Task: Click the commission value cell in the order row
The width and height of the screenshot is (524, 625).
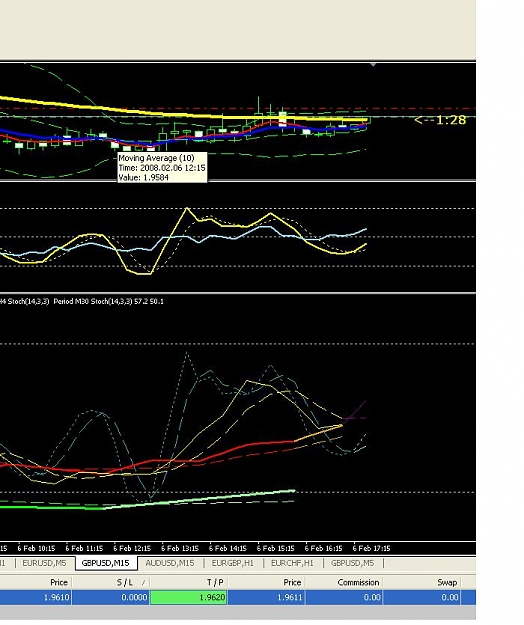Action: 345,597
